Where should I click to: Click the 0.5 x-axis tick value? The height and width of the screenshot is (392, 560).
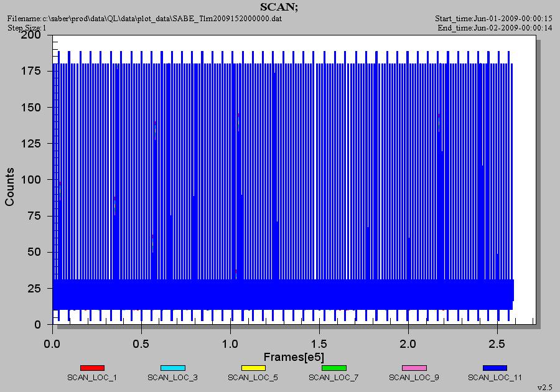(141, 344)
